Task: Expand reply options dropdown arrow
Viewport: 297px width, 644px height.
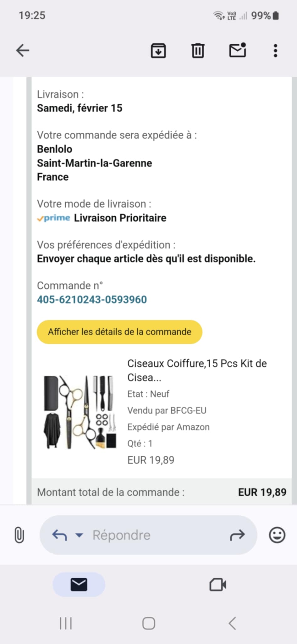Action: 79,535
